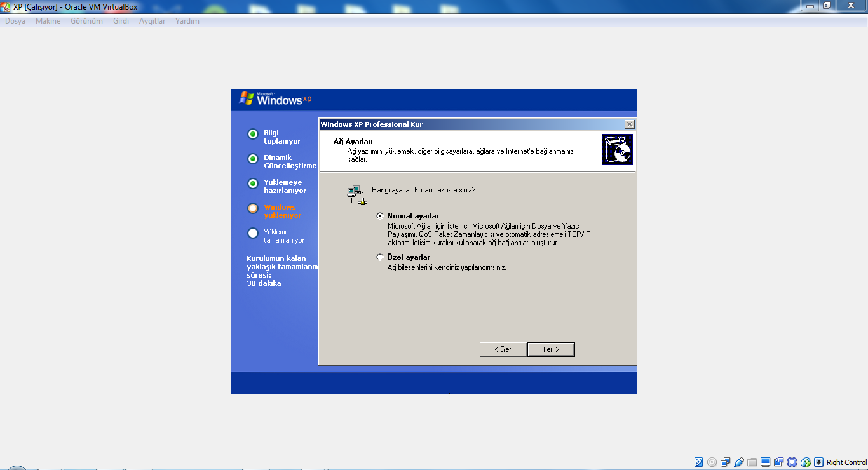Open the Görünüm menu
This screenshot has height=470, width=868.
tap(86, 21)
